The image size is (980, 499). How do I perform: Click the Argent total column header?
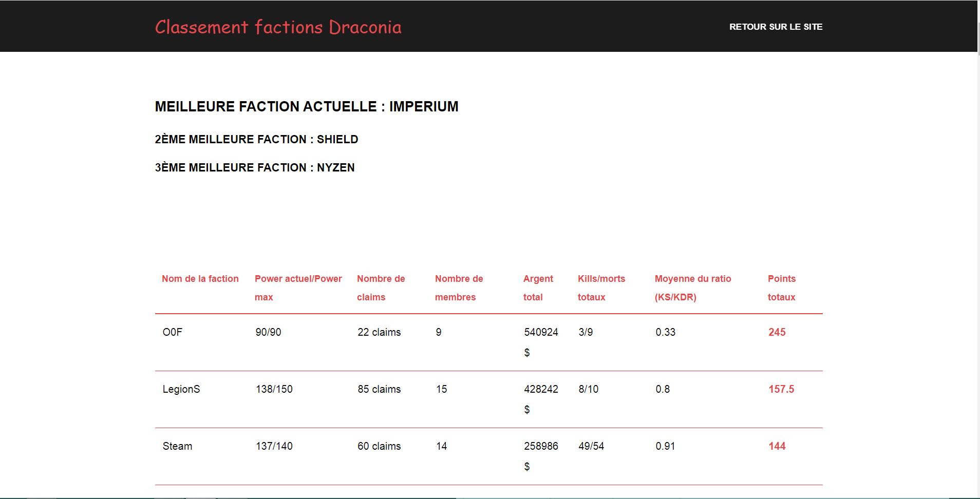[537, 287]
